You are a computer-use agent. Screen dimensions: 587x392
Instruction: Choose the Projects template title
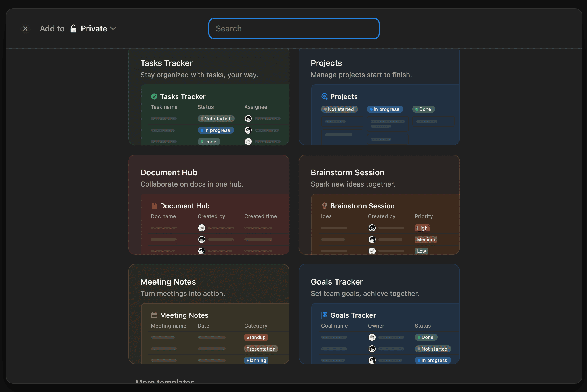(326, 63)
